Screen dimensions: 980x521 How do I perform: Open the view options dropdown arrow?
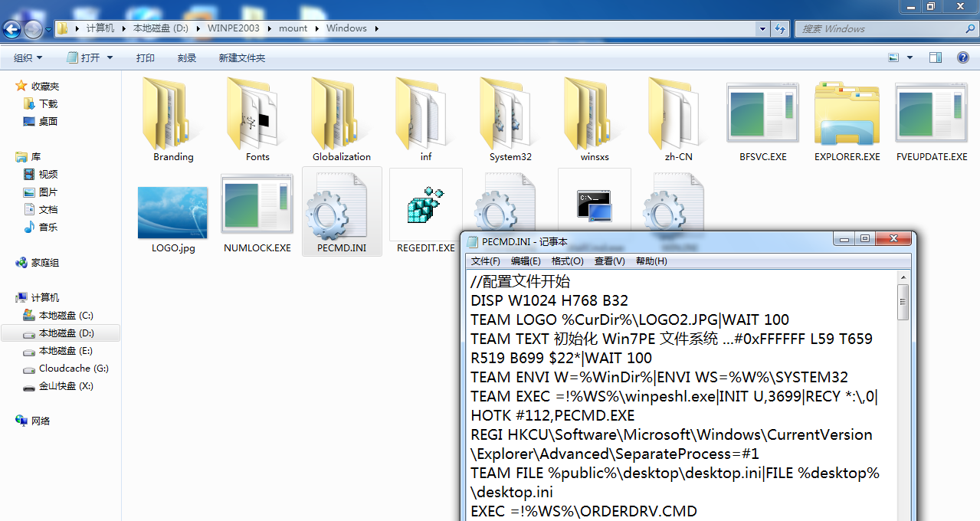910,57
